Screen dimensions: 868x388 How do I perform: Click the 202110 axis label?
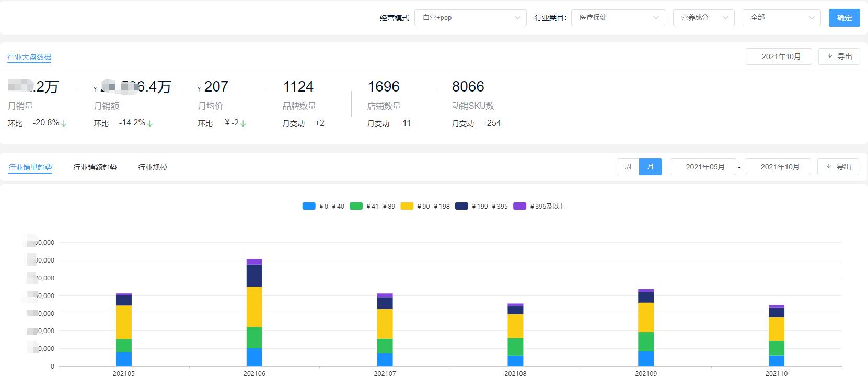pyautogui.click(x=777, y=374)
